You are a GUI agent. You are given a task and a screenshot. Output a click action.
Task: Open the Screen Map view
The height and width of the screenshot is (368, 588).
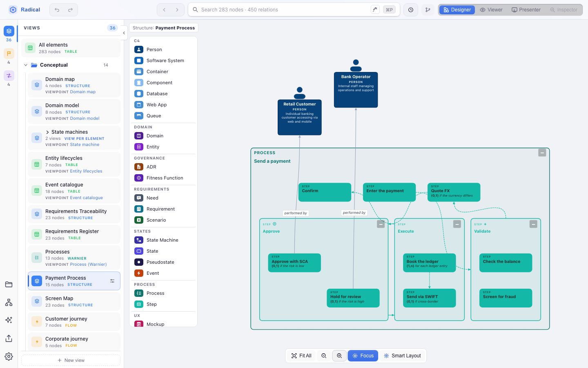coord(74,301)
